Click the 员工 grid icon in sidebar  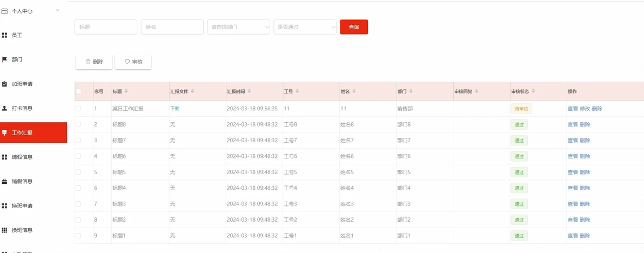point(4,35)
